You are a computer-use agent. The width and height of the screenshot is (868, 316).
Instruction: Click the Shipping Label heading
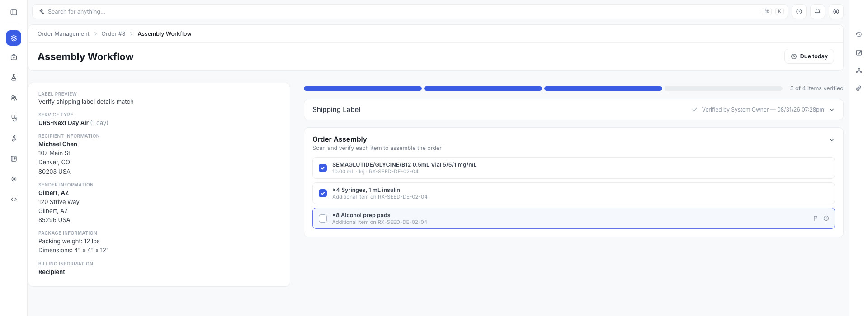pos(336,110)
